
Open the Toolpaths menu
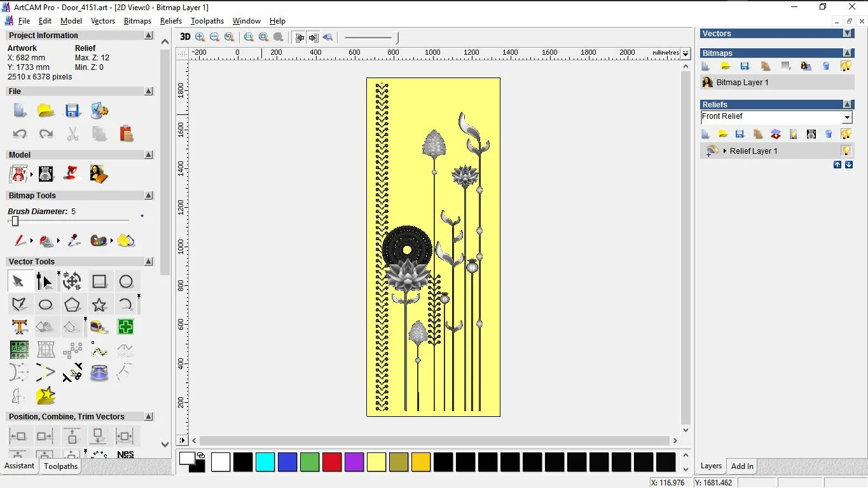click(x=207, y=21)
